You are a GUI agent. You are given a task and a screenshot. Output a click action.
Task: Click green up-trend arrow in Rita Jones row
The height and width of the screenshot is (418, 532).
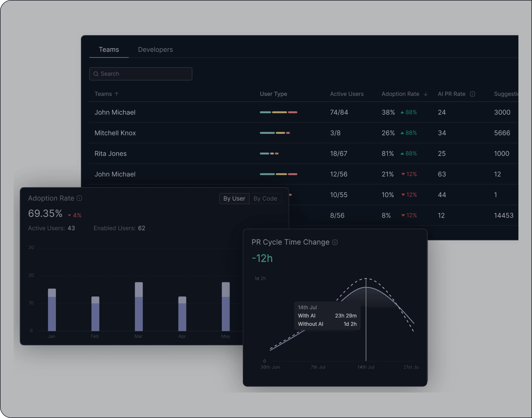402,154
